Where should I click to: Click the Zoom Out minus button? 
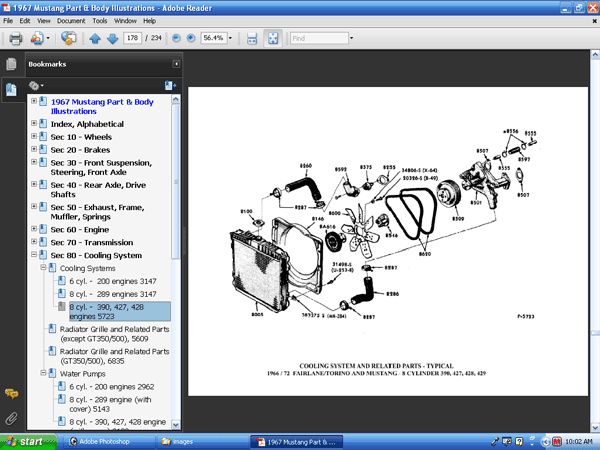(x=176, y=38)
